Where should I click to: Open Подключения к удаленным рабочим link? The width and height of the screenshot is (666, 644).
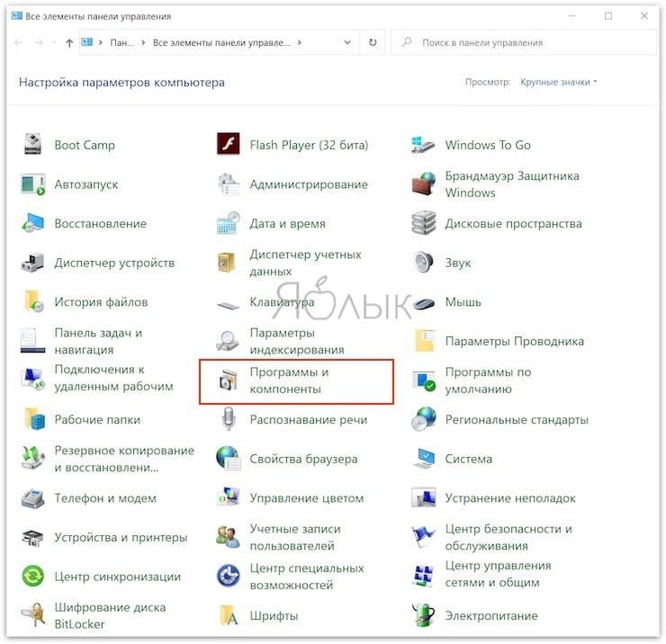coord(113,378)
